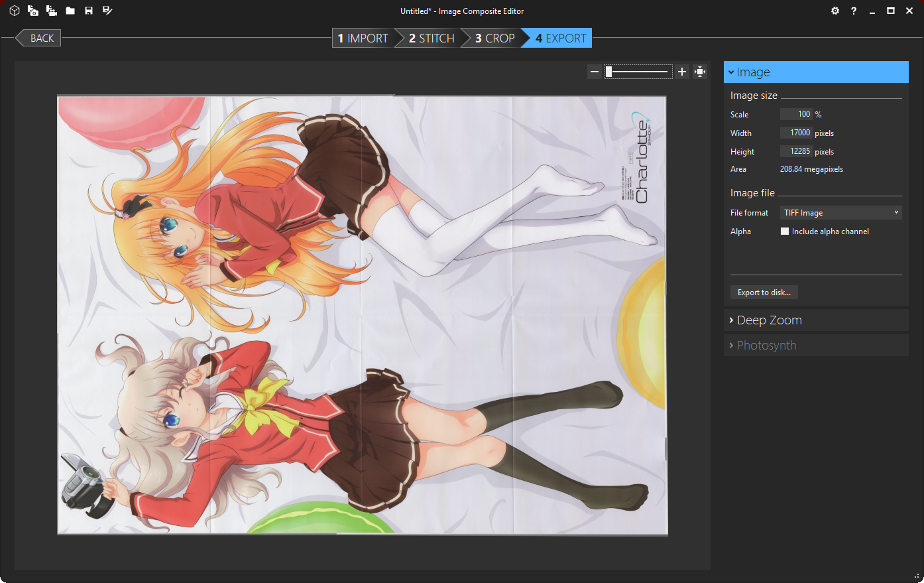Close the Image Composite Editor window
Image resolution: width=924 pixels, height=583 pixels.
(909, 11)
